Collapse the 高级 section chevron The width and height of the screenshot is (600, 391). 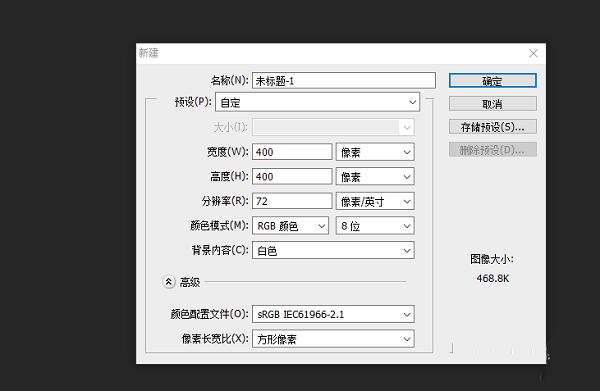(169, 282)
